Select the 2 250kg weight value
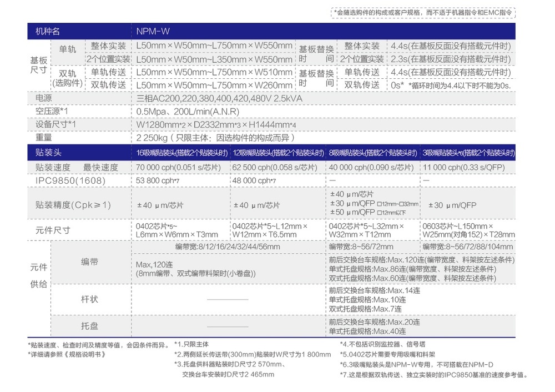 [215, 138]
